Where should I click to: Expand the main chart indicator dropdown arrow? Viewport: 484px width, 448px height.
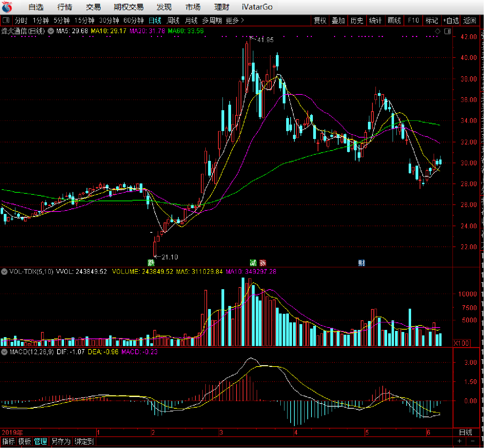coord(51,31)
